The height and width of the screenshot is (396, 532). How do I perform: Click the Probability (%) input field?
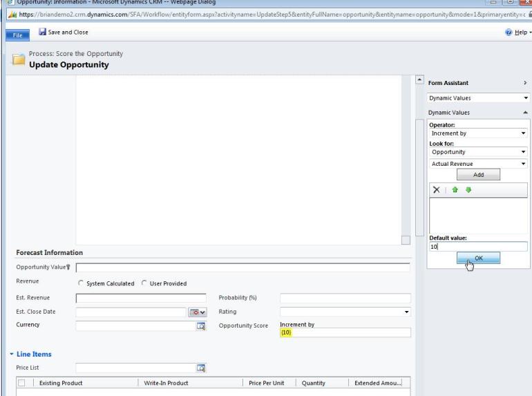(345, 298)
